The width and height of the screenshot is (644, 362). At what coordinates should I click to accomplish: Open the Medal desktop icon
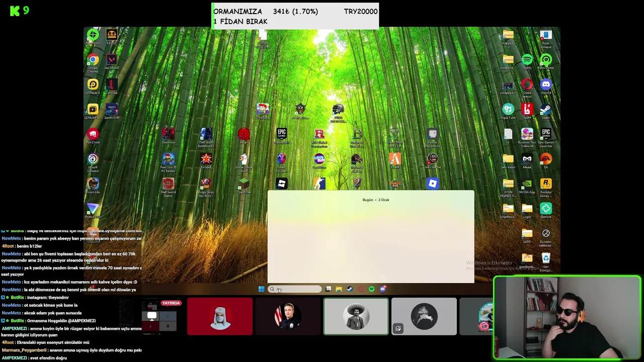(x=527, y=159)
